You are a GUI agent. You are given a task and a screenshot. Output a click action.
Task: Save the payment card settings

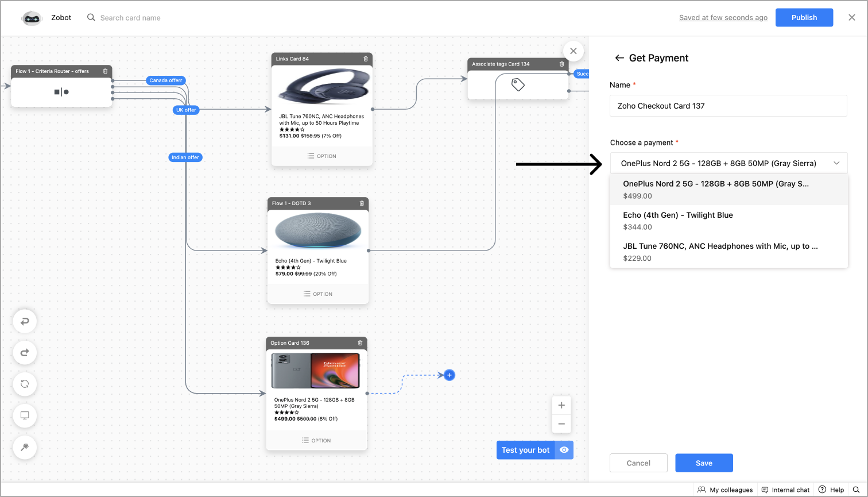[704, 463]
